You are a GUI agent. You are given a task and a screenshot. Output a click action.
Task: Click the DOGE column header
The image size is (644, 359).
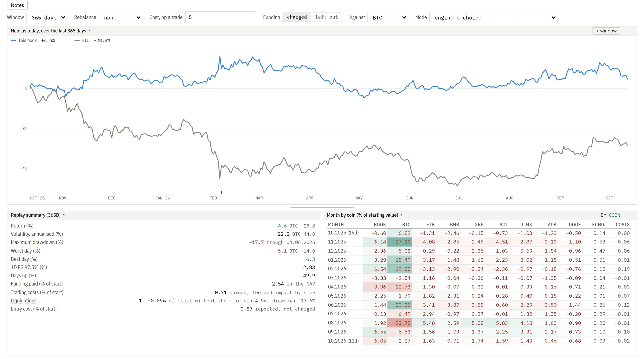coord(575,225)
